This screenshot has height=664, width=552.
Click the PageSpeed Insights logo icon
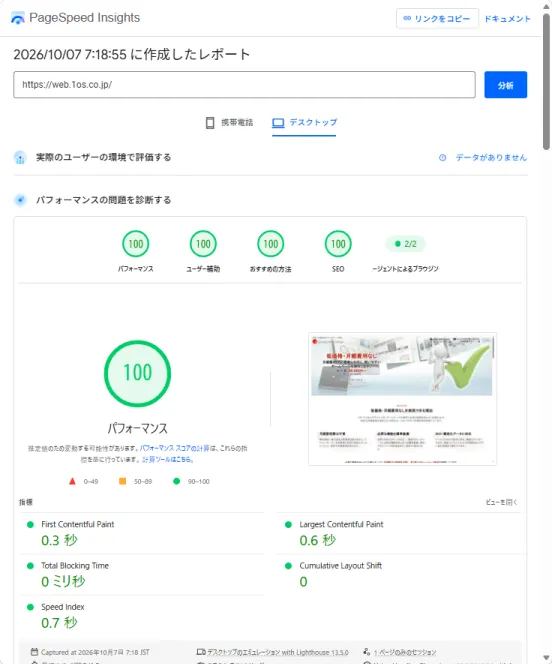18,19
